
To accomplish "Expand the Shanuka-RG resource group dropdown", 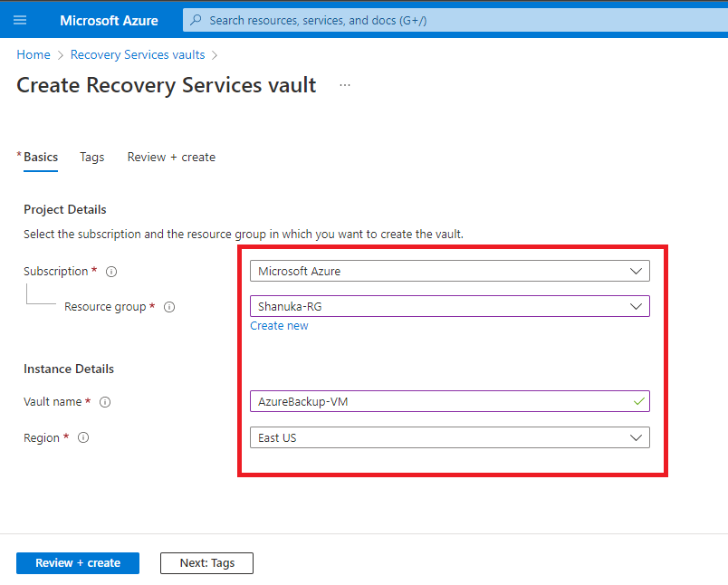I will click(x=449, y=306).
